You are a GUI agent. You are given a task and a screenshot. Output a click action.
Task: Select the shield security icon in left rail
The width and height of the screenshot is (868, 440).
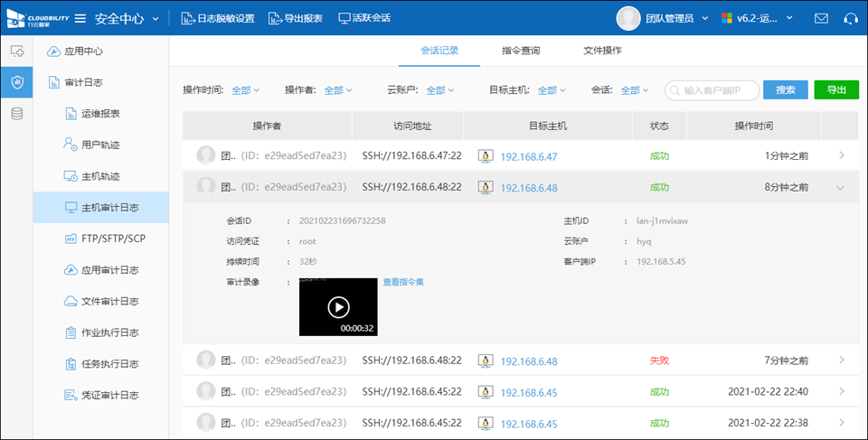click(x=16, y=82)
